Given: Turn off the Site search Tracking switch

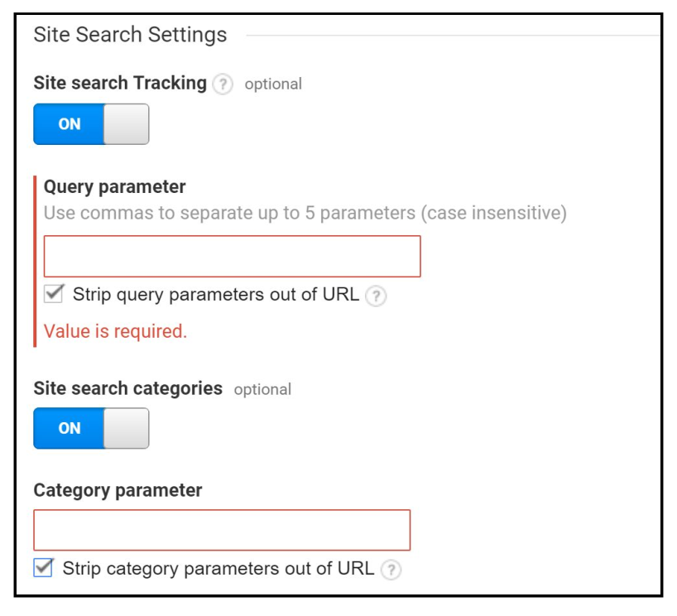Looking at the screenshot, I should point(91,124).
